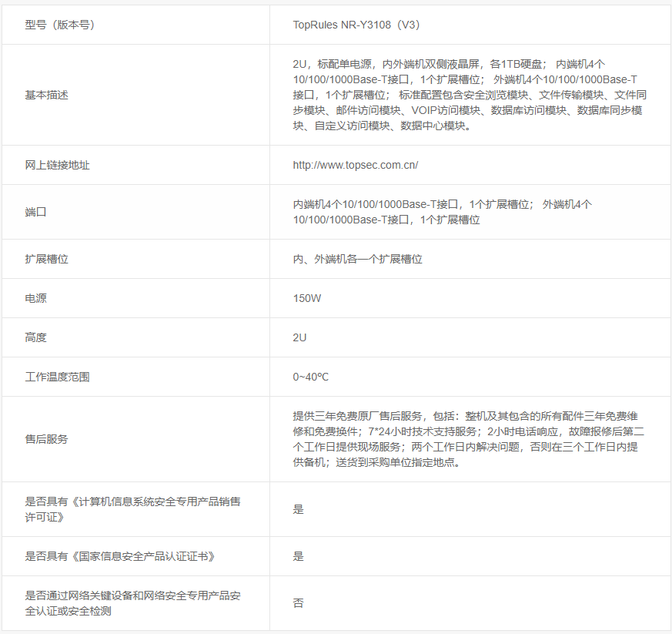This screenshot has width=672, height=634.
Task: Click the 售后服务 row label
Action: coord(47,439)
